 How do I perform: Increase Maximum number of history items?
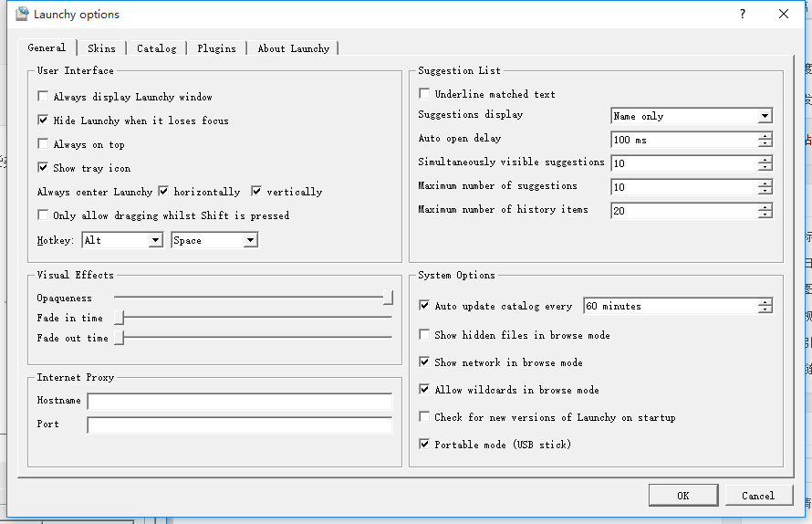(765, 206)
